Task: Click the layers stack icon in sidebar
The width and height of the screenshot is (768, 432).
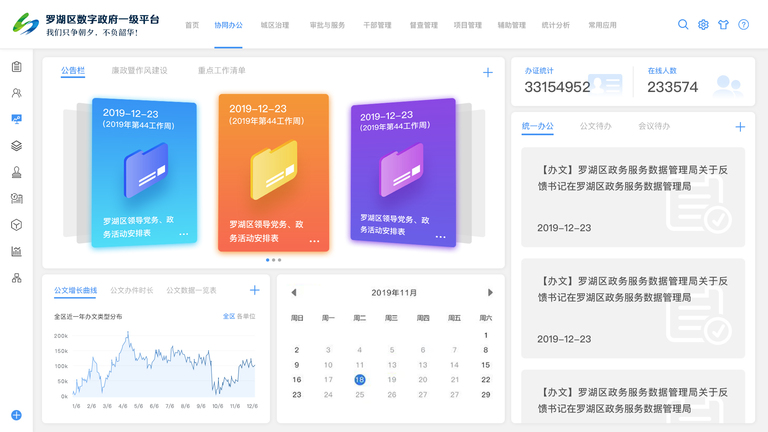Action: coord(17,145)
